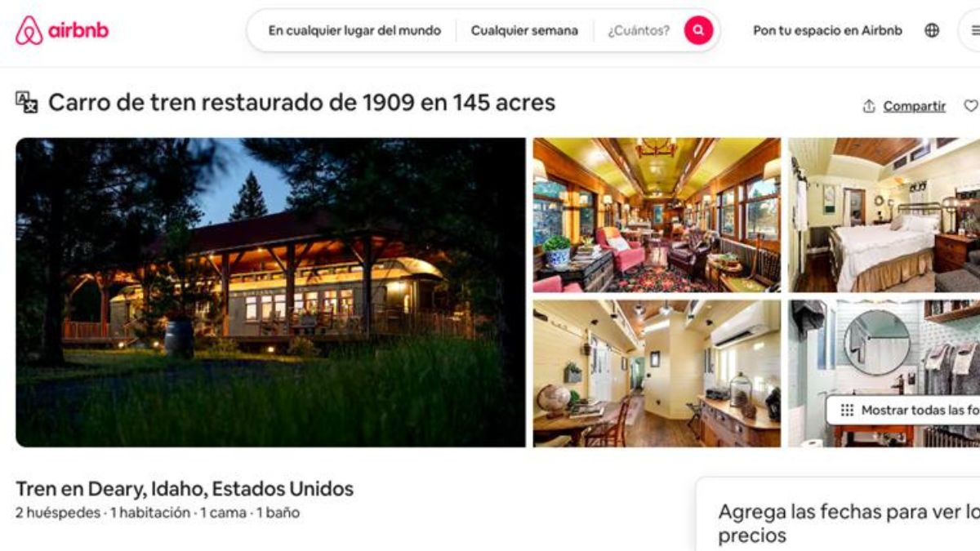Click the red search magnifier button
This screenshot has width=980, height=551.
pyautogui.click(x=698, y=31)
